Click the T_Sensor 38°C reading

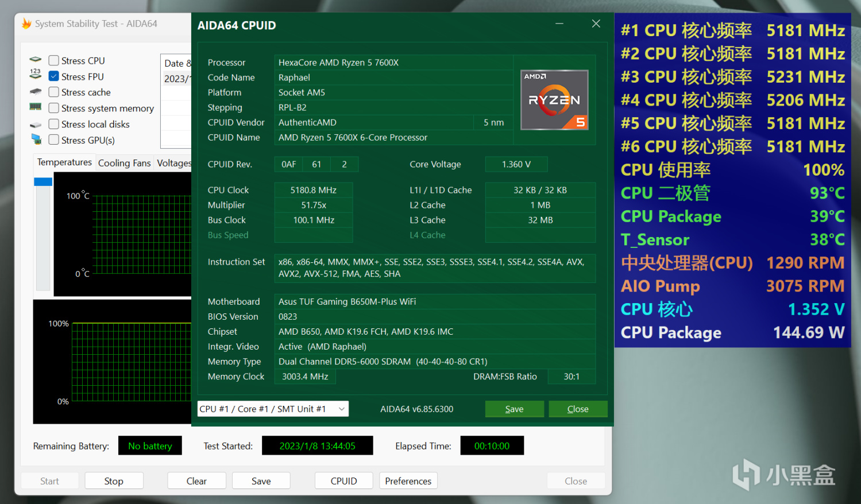(733, 239)
